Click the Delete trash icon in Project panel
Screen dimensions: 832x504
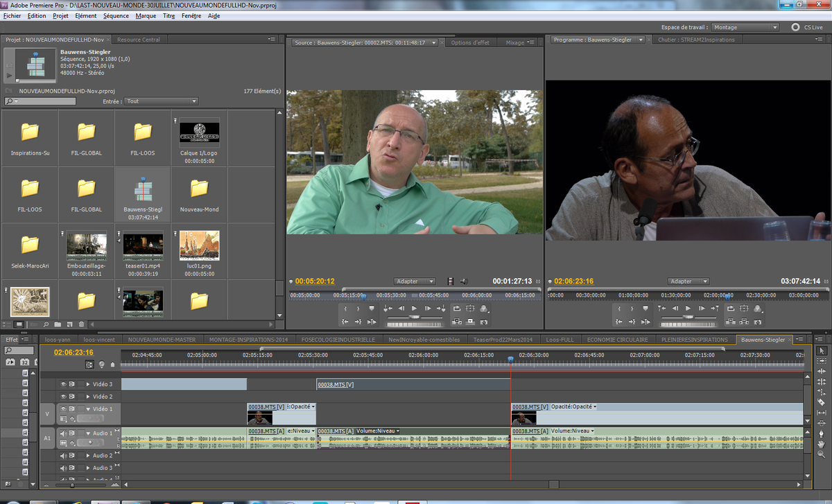click(82, 324)
